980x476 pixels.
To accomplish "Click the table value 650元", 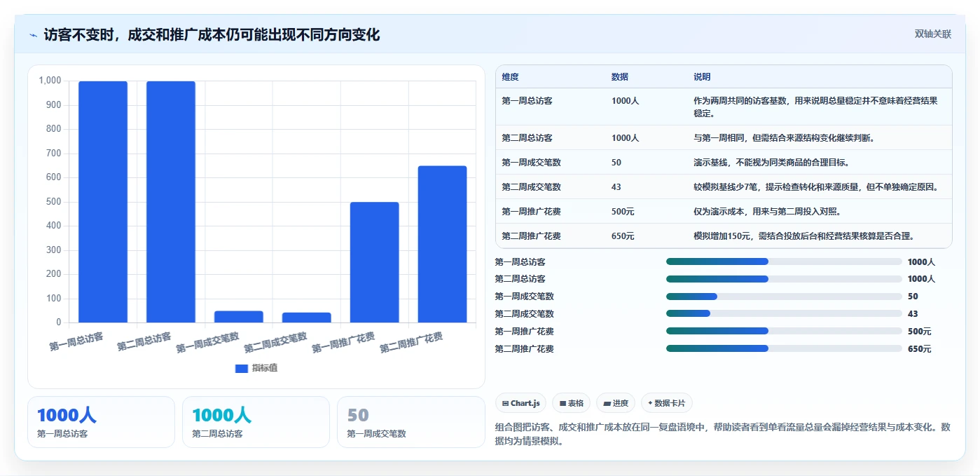I will pos(623,236).
